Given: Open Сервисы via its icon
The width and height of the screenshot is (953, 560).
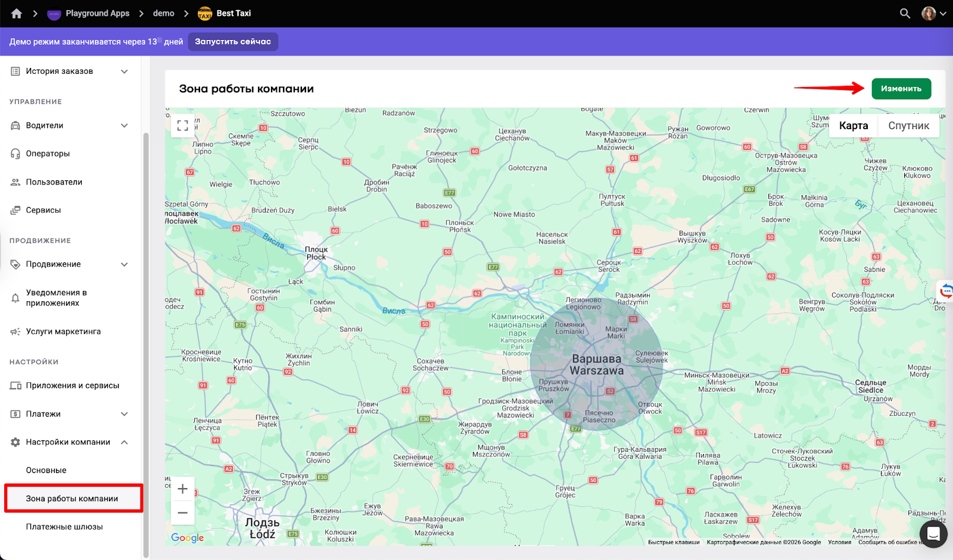Looking at the screenshot, I should click(15, 210).
